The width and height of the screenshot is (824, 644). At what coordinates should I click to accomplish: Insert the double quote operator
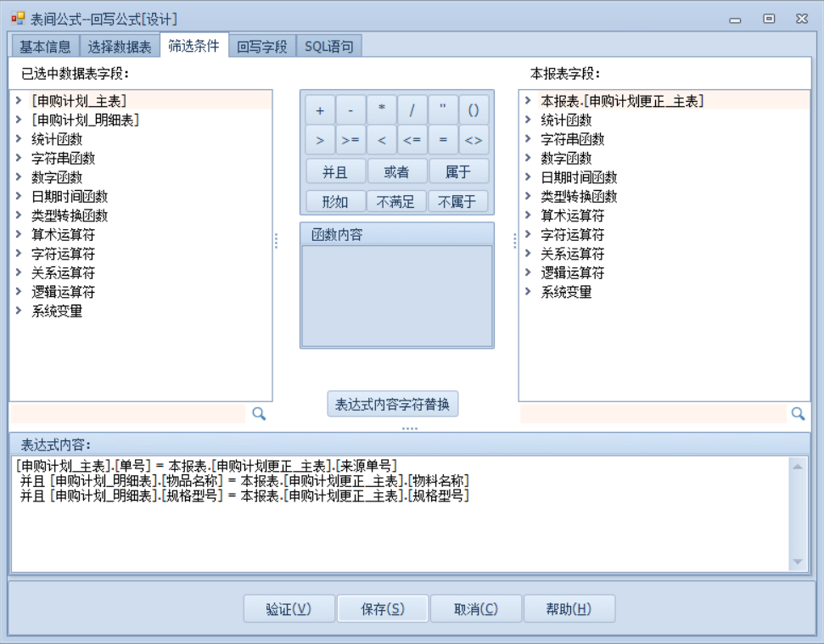click(x=443, y=110)
